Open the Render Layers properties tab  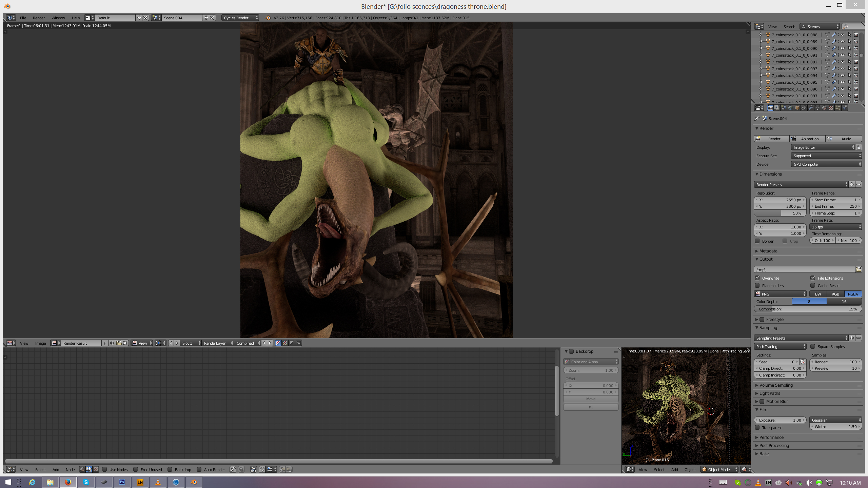pyautogui.click(x=777, y=108)
